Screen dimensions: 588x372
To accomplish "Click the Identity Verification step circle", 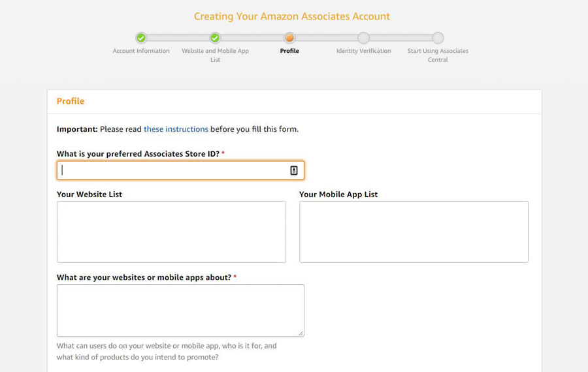I will pyautogui.click(x=363, y=38).
